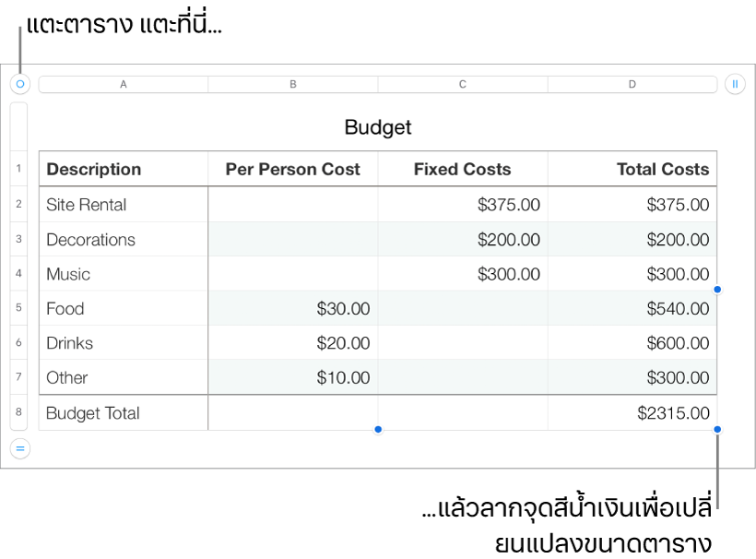Click the bottom-right table resize handle
This screenshot has width=756, height=559.
coord(717,429)
